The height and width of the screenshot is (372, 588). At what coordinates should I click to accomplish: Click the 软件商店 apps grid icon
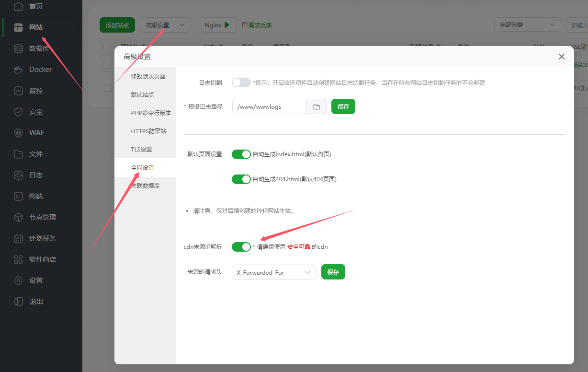click(18, 259)
